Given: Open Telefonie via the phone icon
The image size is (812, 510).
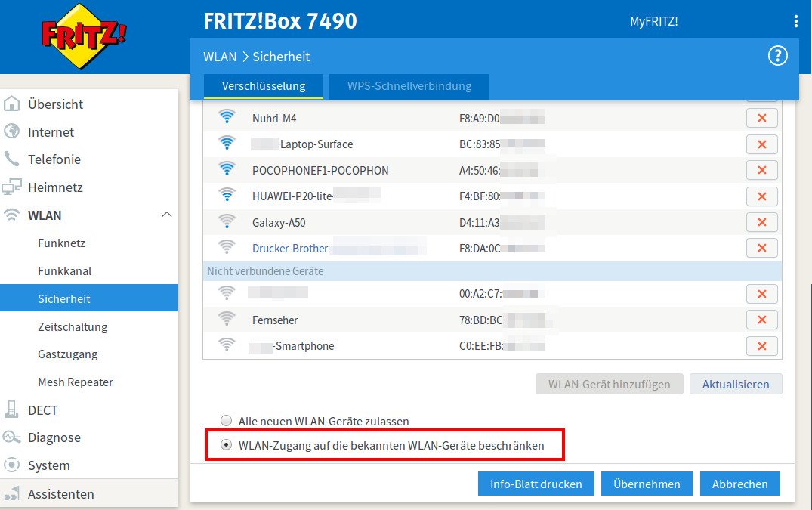Looking at the screenshot, I should pos(11,159).
